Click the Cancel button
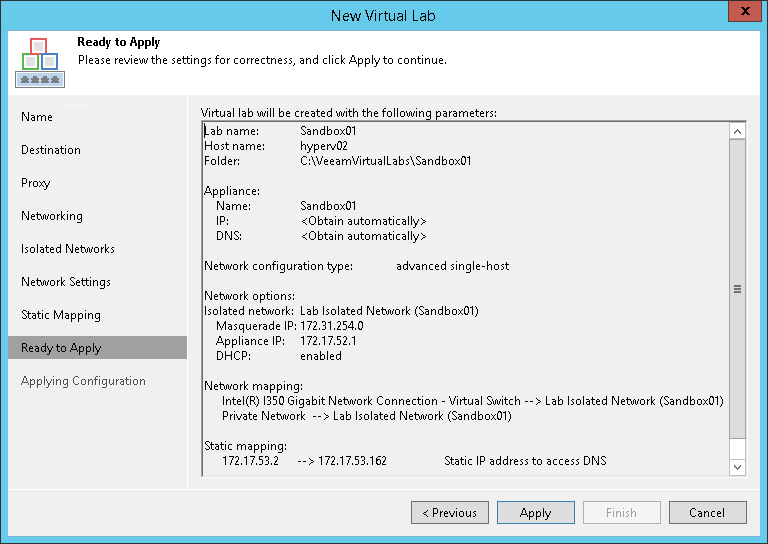Screen dimensions: 768x544 pyautogui.click(x=707, y=513)
